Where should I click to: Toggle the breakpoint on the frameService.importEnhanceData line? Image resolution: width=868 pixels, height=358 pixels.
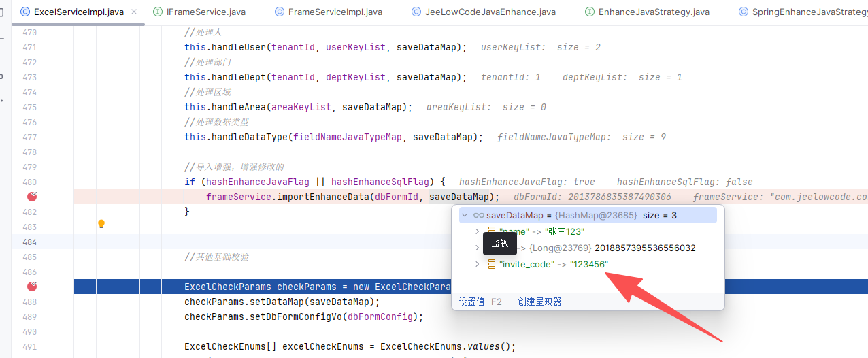31,197
